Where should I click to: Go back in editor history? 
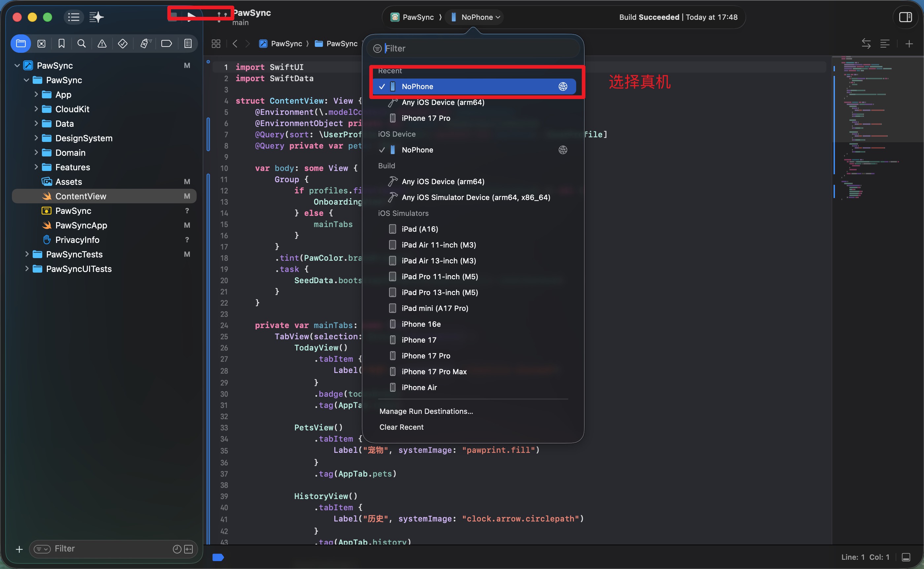coord(235,44)
